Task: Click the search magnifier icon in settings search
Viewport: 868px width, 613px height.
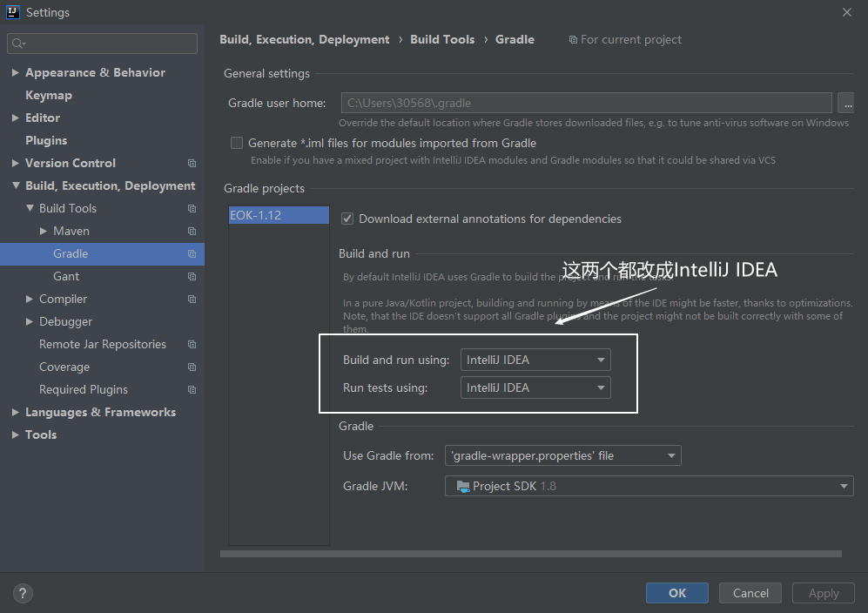Action: (18, 44)
